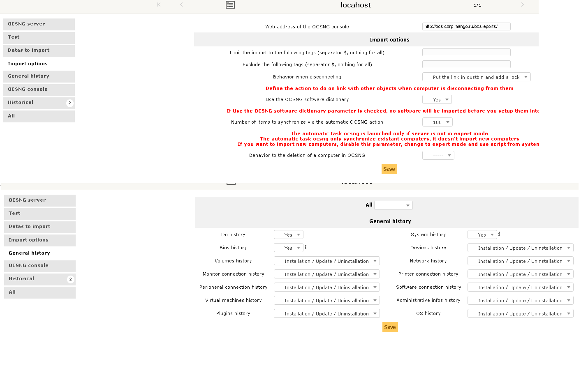Click the previous page arrow icon
588x384 pixels.
point(181,5)
